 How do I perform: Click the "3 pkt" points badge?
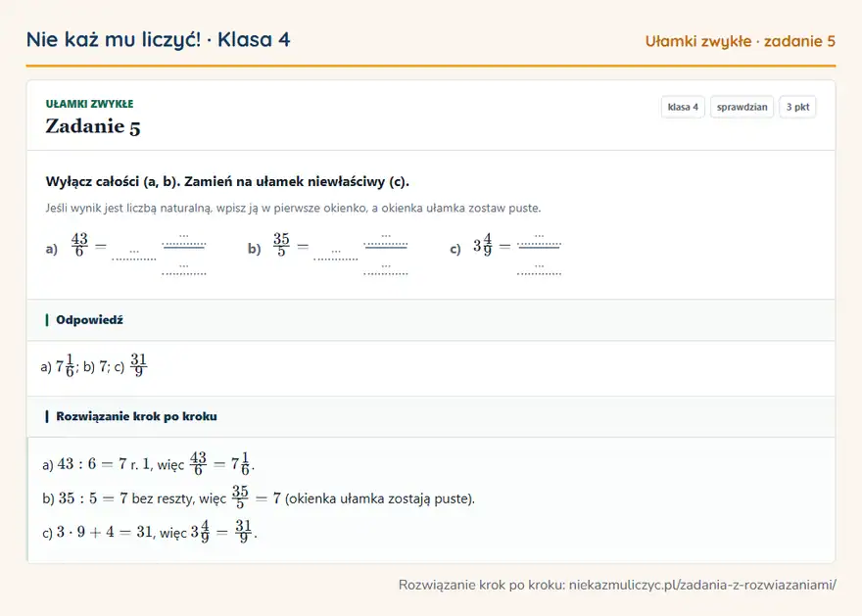(x=797, y=107)
